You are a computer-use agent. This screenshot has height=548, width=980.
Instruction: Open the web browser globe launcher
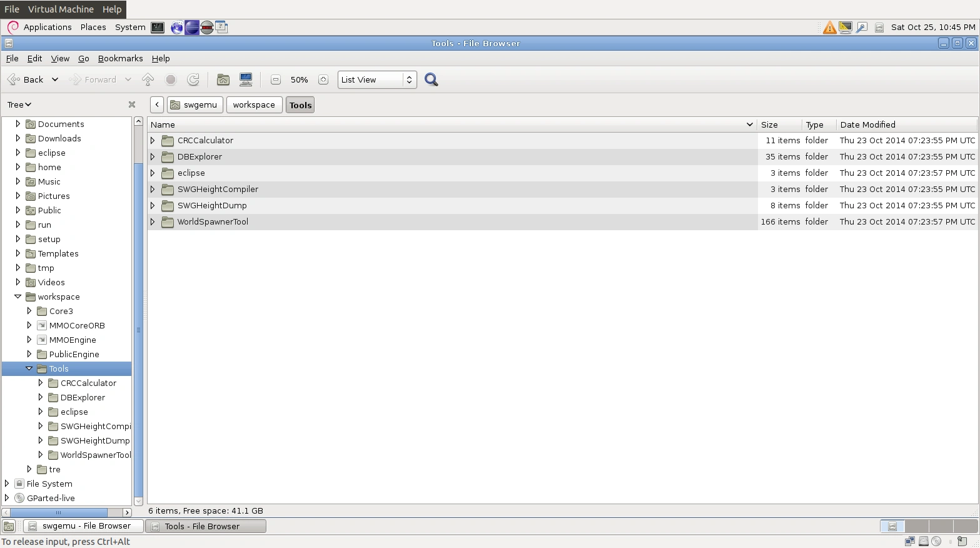pyautogui.click(x=177, y=28)
